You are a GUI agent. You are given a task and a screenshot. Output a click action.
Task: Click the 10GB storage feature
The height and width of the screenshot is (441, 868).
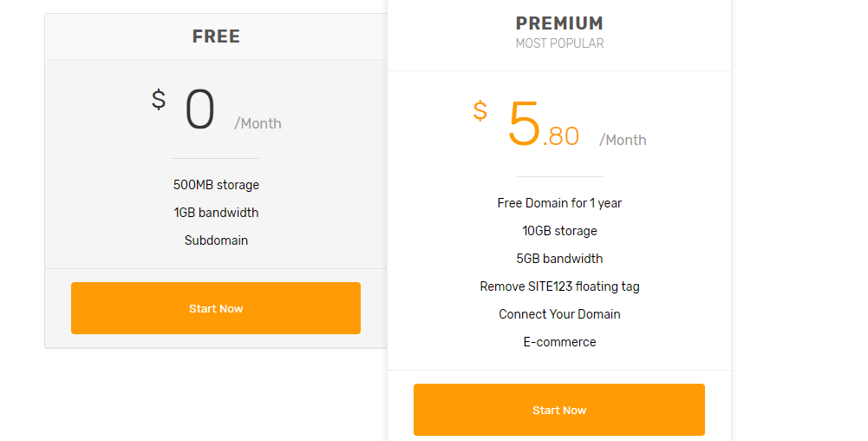coord(559,231)
